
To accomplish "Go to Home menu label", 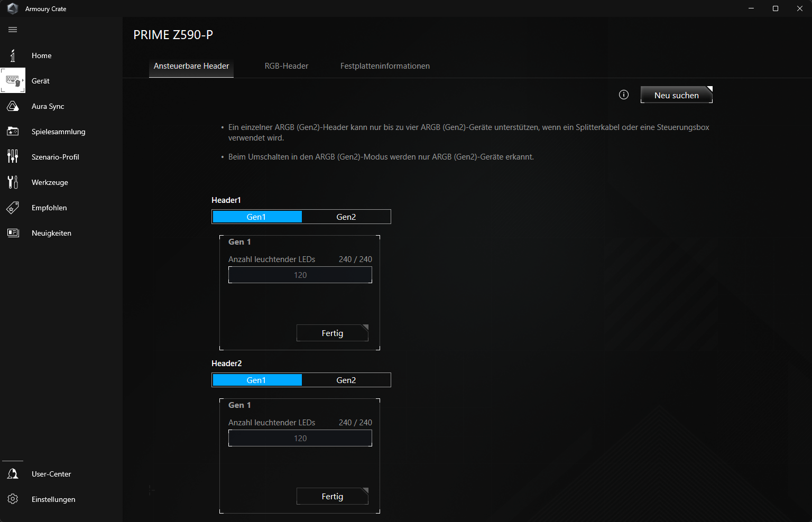I will tap(42, 55).
